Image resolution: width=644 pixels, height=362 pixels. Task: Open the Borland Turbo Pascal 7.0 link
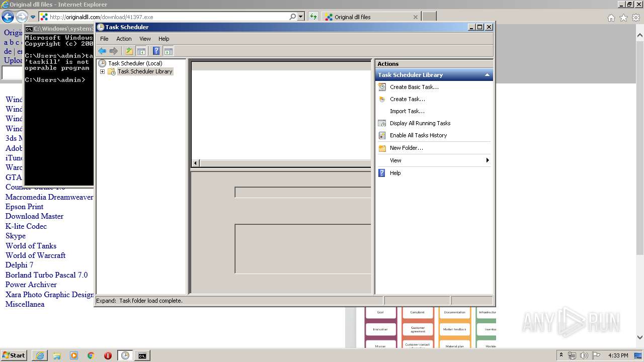point(46,275)
